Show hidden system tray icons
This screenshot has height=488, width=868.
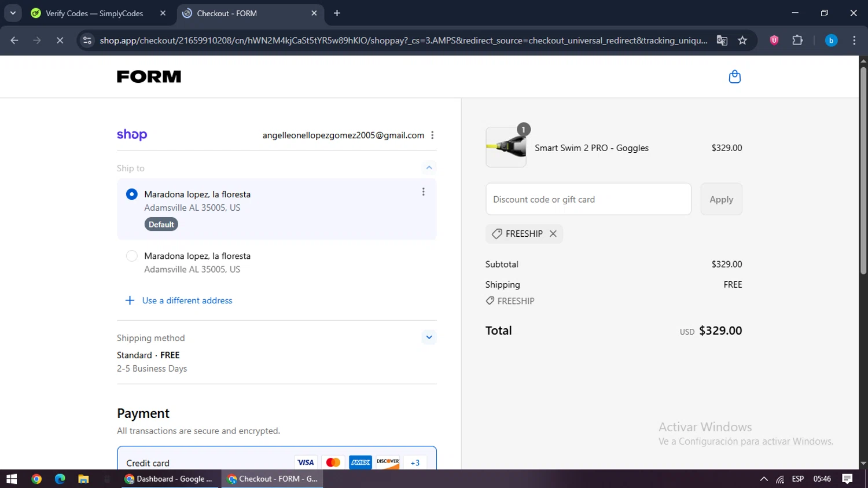(x=764, y=479)
